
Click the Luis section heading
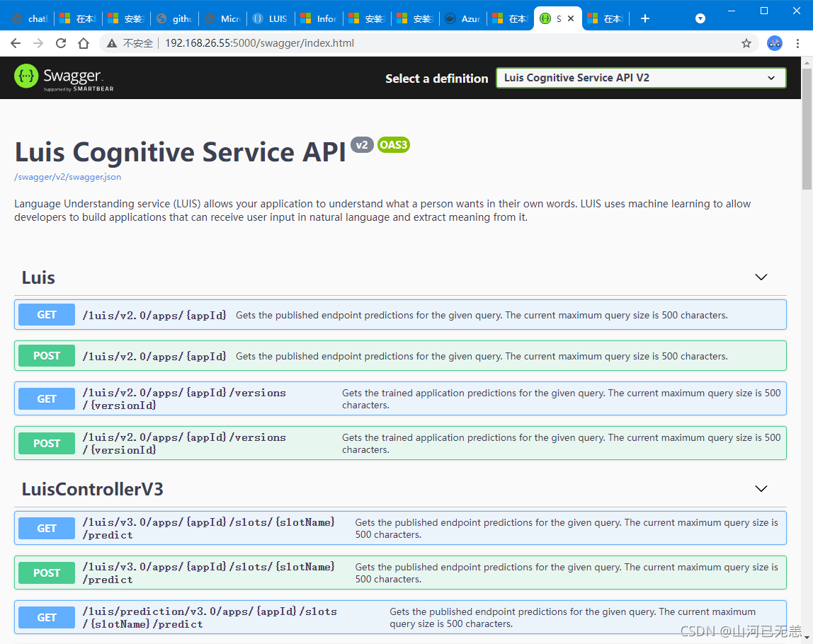point(38,277)
